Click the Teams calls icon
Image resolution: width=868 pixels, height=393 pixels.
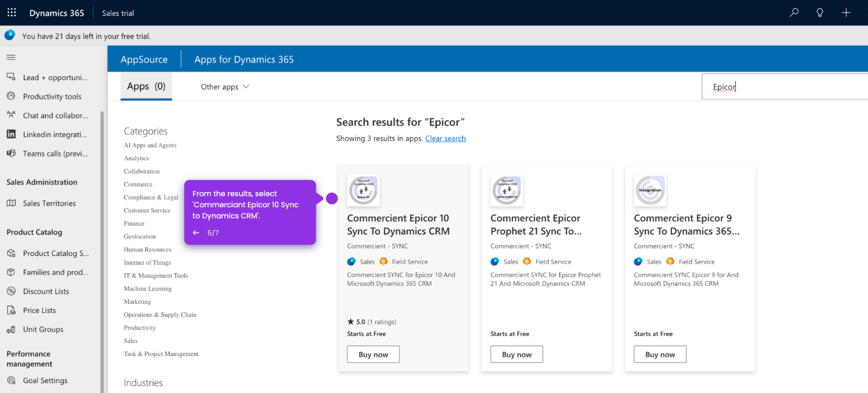pos(11,153)
